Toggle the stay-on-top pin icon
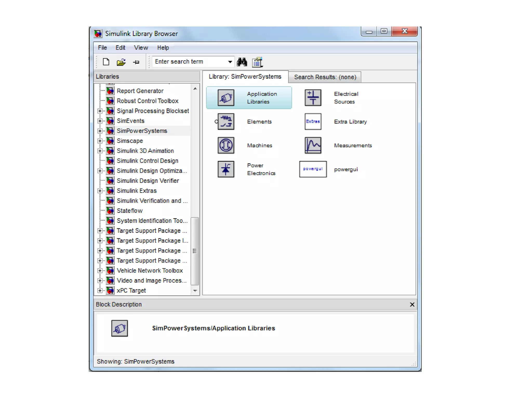Screen dimensions: 532x399 pos(136,62)
